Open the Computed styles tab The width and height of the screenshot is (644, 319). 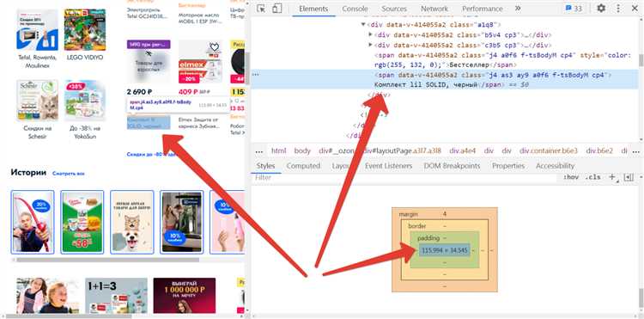[303, 166]
